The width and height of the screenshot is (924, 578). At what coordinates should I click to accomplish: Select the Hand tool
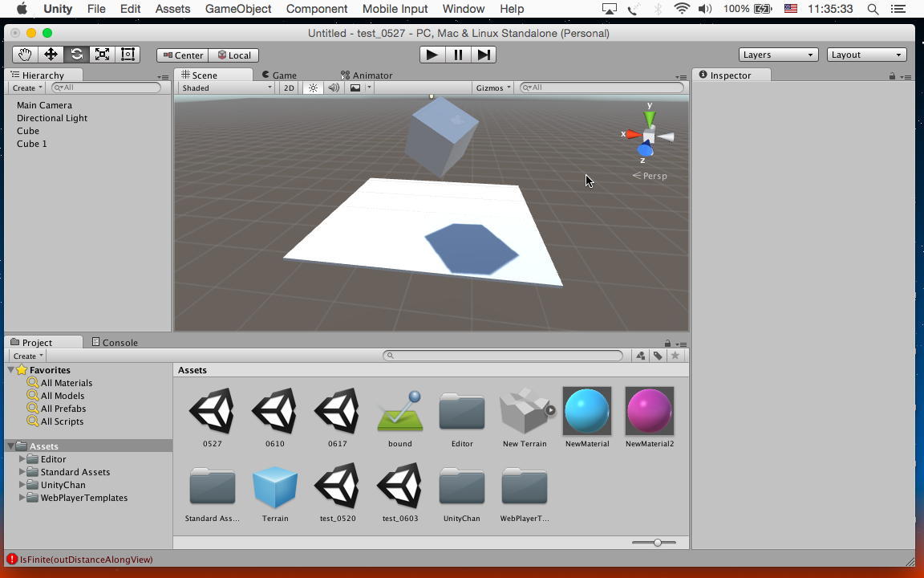[x=25, y=55]
